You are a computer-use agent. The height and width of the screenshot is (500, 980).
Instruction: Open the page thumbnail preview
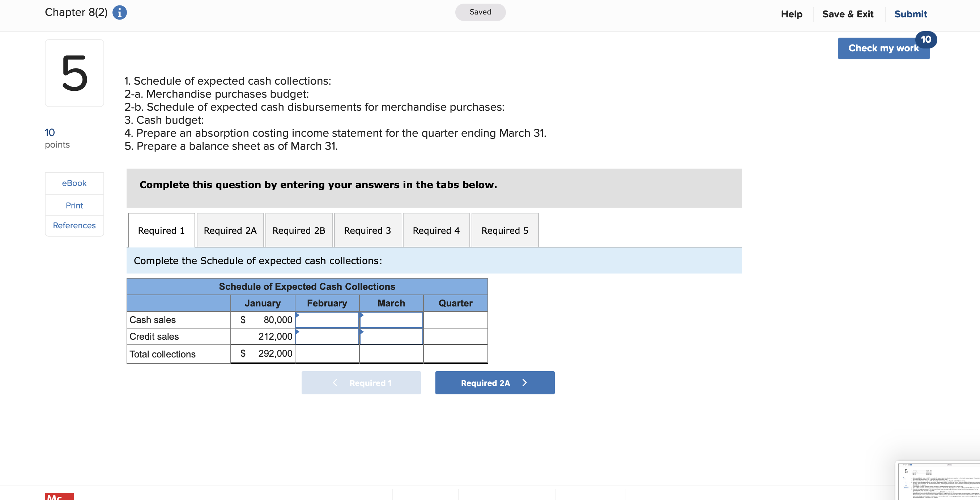(x=938, y=480)
